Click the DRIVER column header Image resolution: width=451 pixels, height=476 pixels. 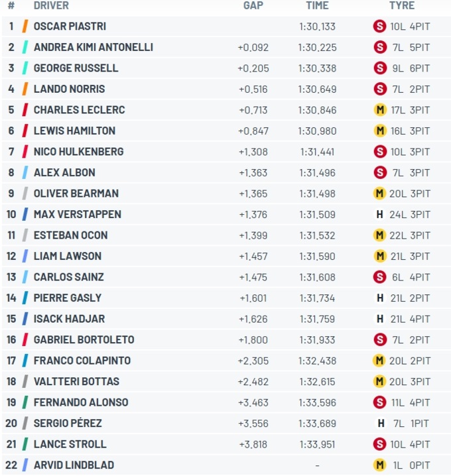point(51,6)
